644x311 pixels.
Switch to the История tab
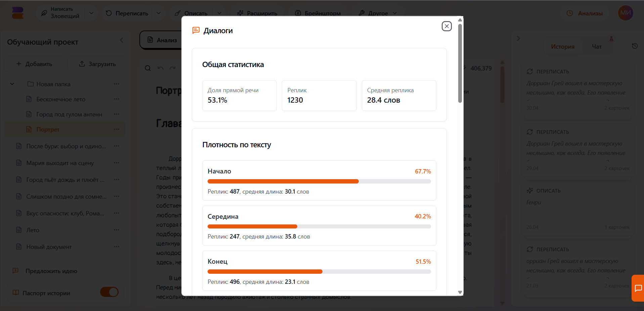563,47
